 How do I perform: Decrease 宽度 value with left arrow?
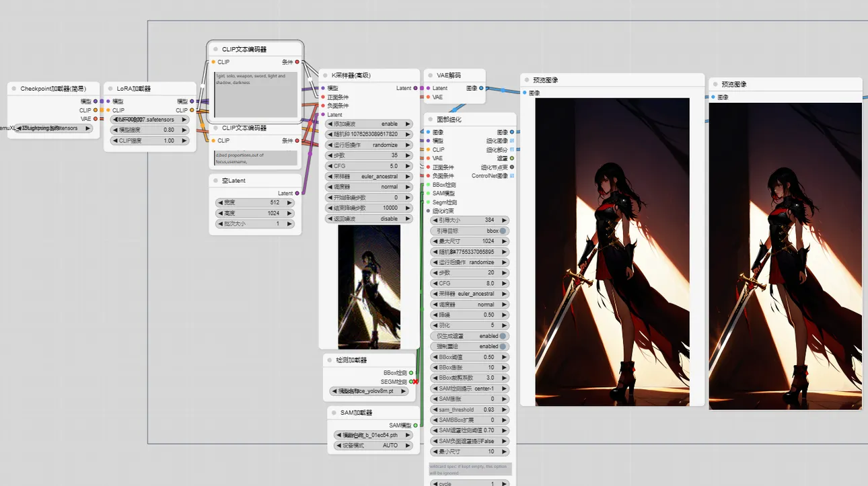click(219, 202)
